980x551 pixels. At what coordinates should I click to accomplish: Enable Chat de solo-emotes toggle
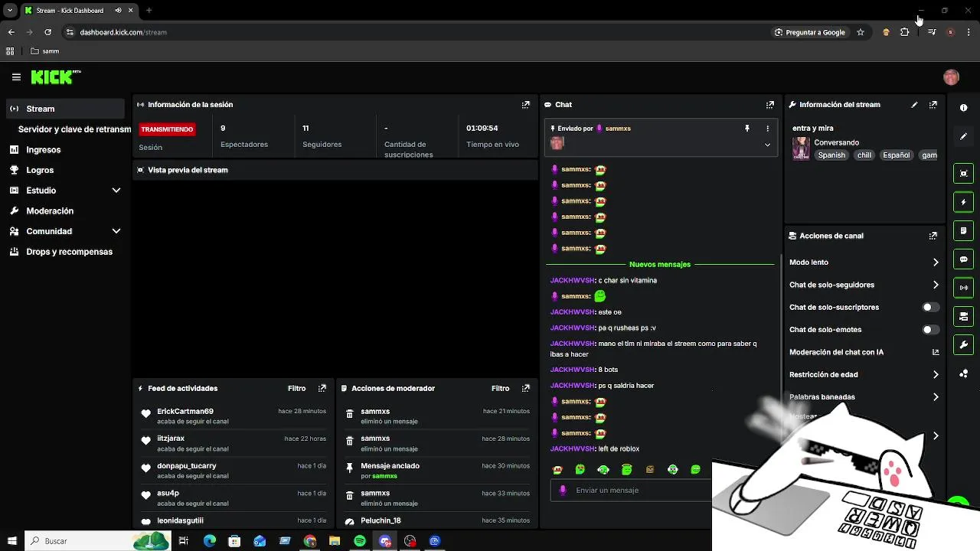[x=930, y=330]
